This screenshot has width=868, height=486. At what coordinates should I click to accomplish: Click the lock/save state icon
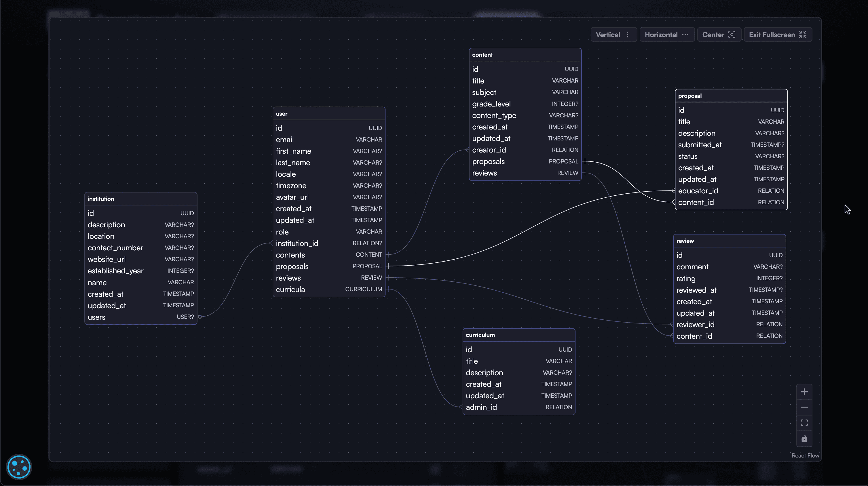[804, 439]
